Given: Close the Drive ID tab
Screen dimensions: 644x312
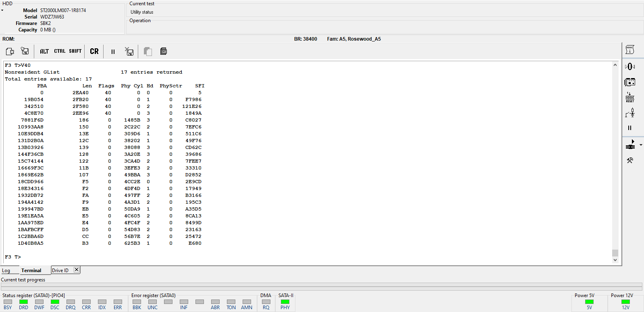Looking at the screenshot, I should (77, 270).
